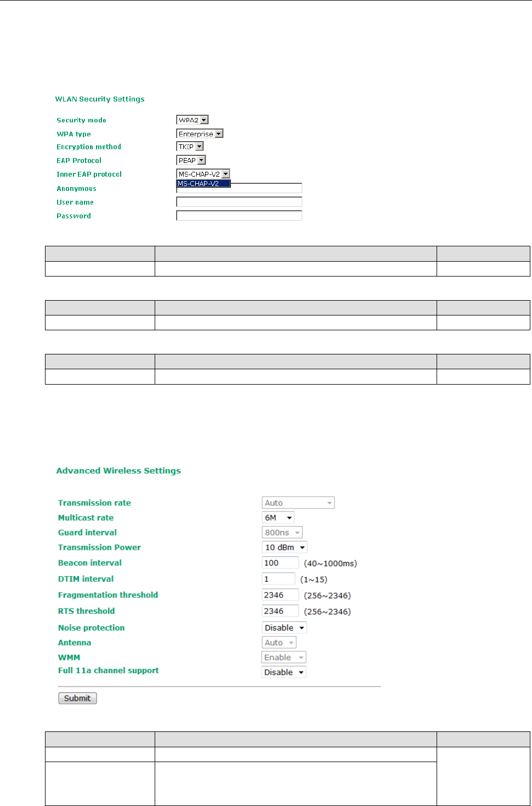Open the WPA type Enterprise dropdown
Viewport: 532px width, 806px height.
pos(200,133)
